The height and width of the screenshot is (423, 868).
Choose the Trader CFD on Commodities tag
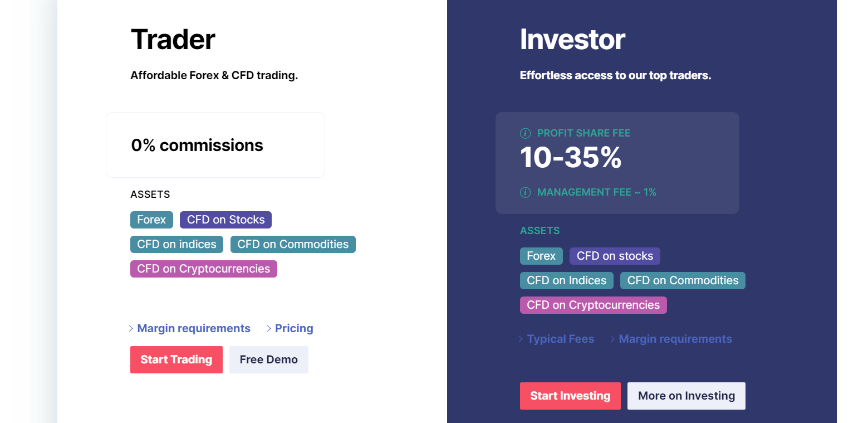coord(293,244)
